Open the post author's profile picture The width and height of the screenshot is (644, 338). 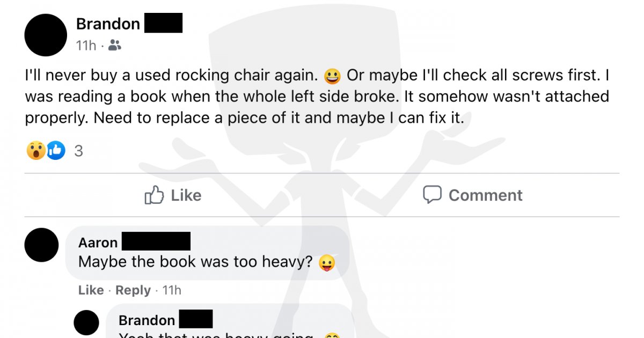(x=46, y=35)
